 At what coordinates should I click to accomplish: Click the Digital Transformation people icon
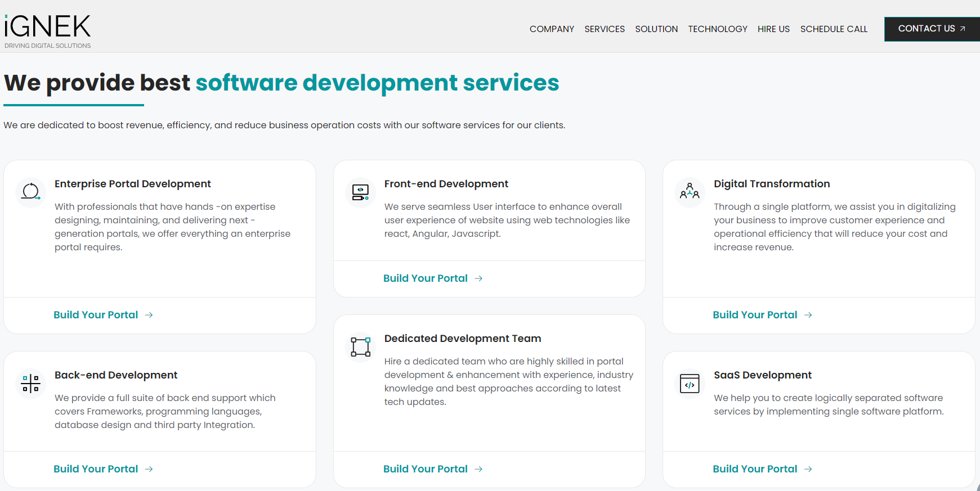tap(690, 192)
